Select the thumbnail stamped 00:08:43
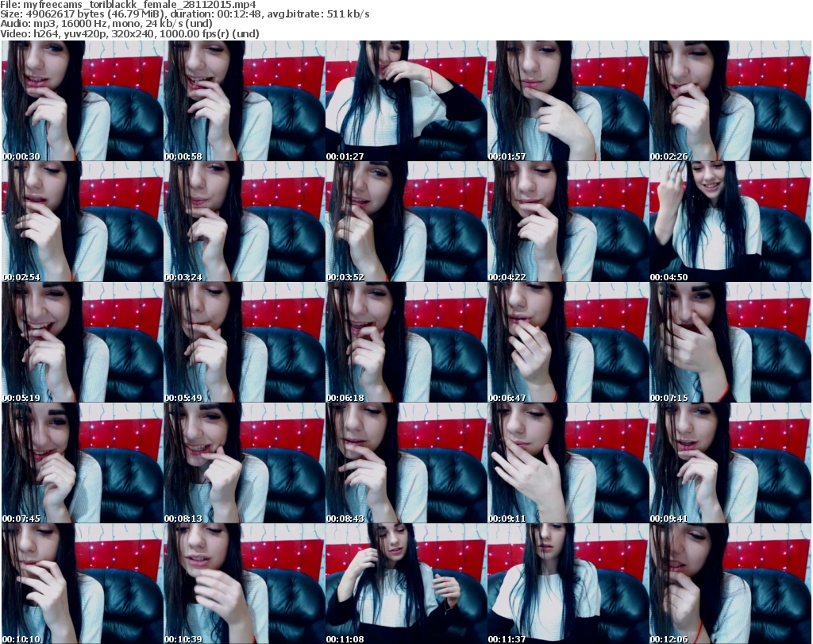This screenshot has width=813, height=644. pos(406,463)
